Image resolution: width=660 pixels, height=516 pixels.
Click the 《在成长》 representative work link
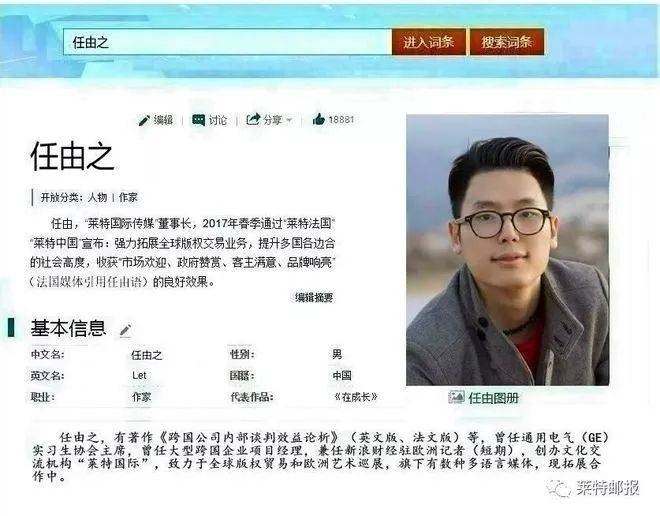click(x=356, y=396)
